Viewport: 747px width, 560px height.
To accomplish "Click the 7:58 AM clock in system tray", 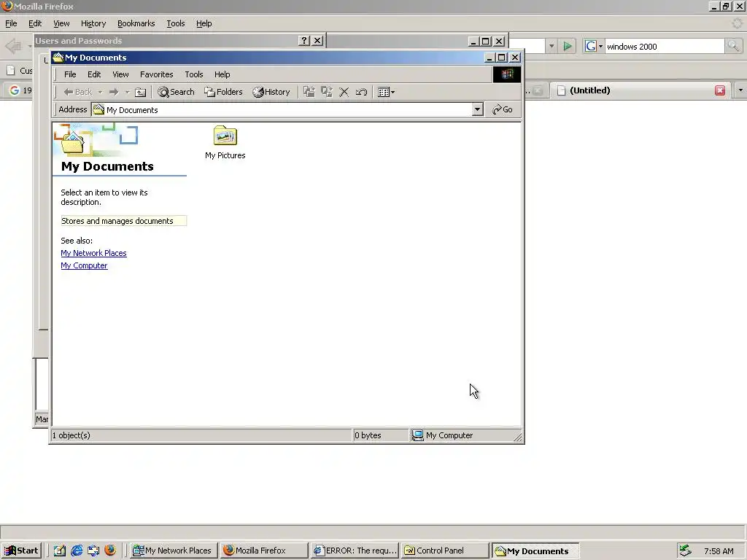I will (719, 551).
